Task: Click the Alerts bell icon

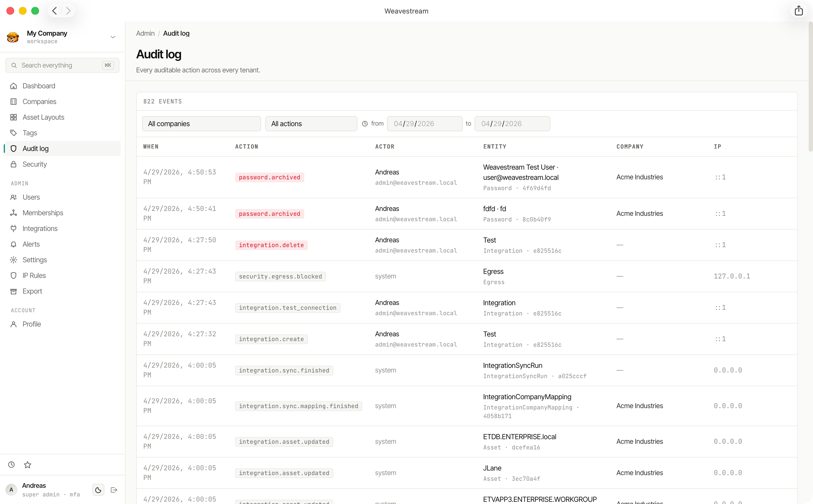Action: [x=13, y=244]
